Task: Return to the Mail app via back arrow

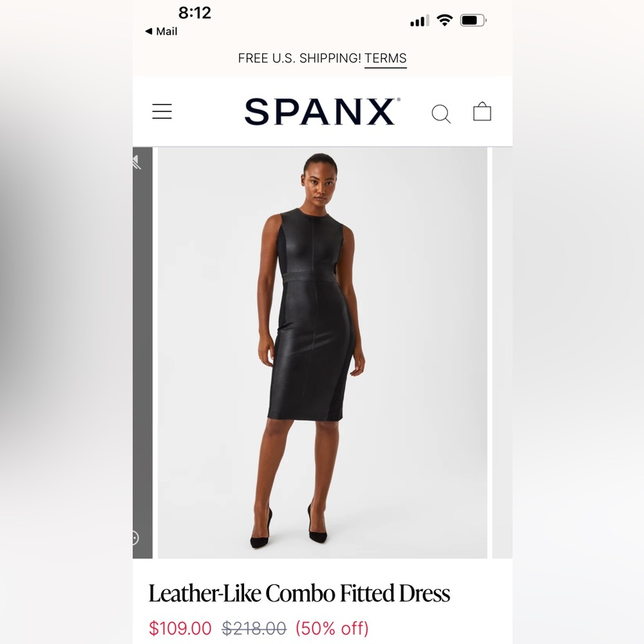Action: (161, 31)
